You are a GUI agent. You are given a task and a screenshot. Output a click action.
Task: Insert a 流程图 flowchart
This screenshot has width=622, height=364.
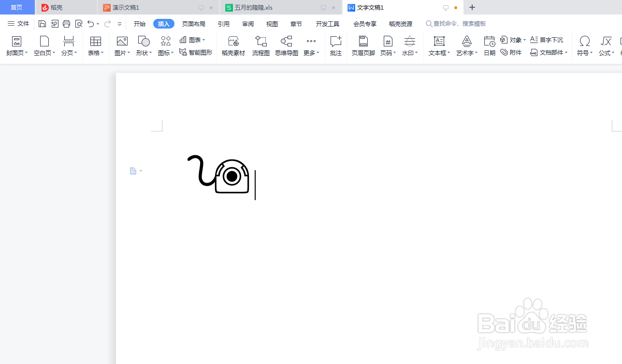pos(260,46)
